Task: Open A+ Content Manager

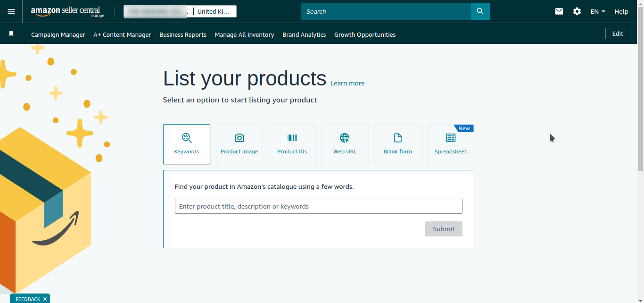Action: coord(122,34)
